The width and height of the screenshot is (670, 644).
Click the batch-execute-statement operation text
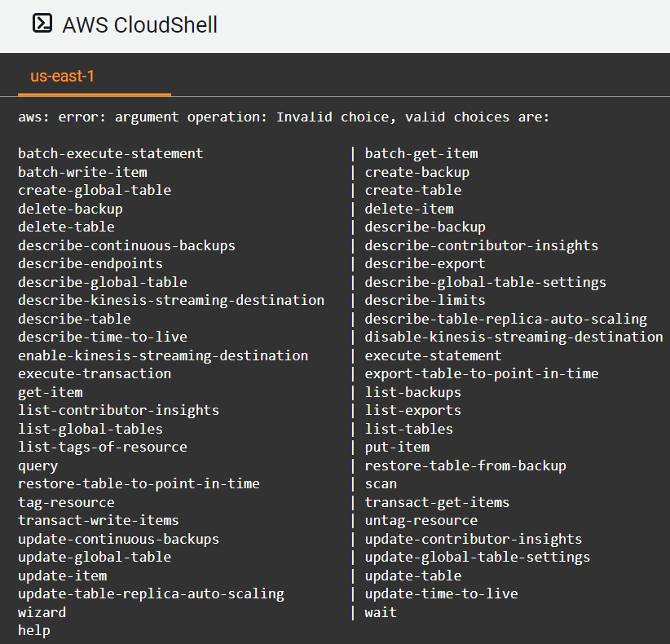pos(111,154)
